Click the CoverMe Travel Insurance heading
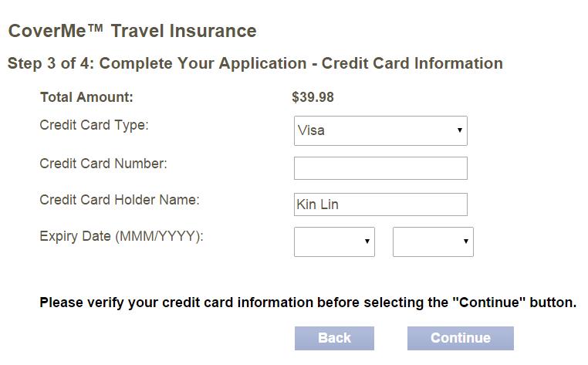588x365 pixels. (132, 32)
